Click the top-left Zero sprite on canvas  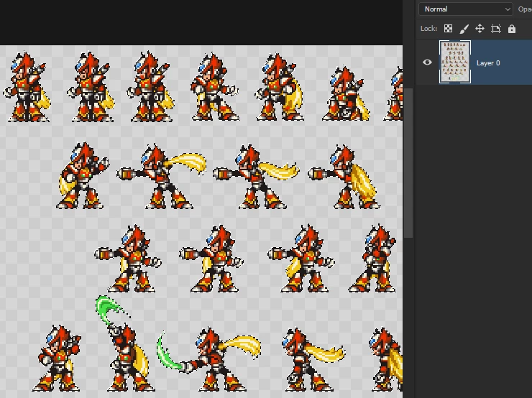click(x=27, y=87)
